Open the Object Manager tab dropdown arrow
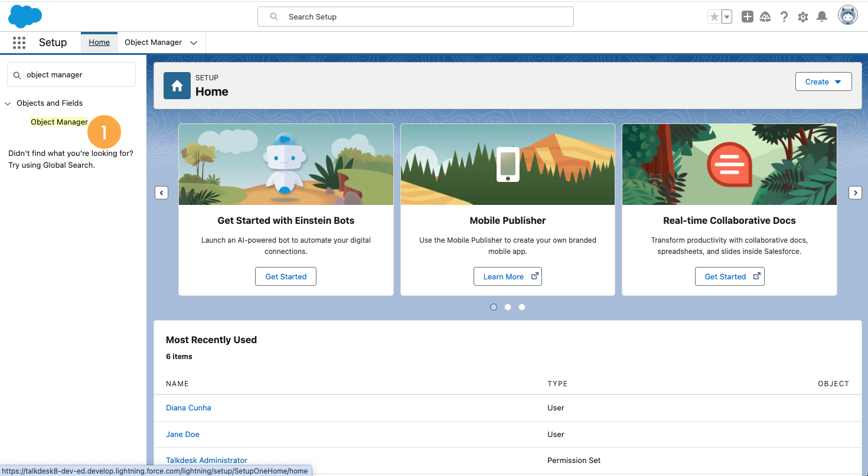Screen dimensions: 868x476 pos(194,43)
